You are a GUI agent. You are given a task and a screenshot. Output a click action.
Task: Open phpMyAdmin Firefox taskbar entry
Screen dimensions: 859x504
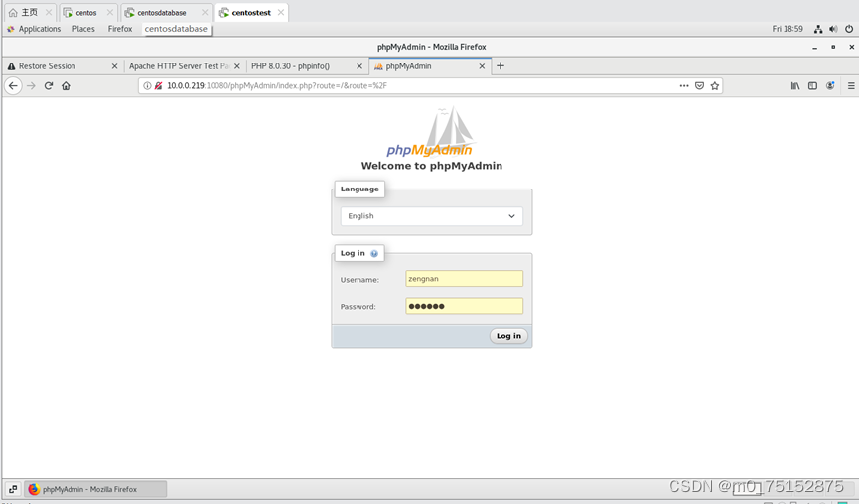point(95,489)
